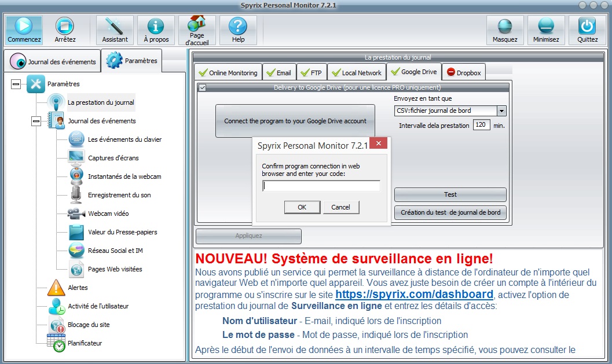Collapse the Paramètres root tree node

pos(16,84)
